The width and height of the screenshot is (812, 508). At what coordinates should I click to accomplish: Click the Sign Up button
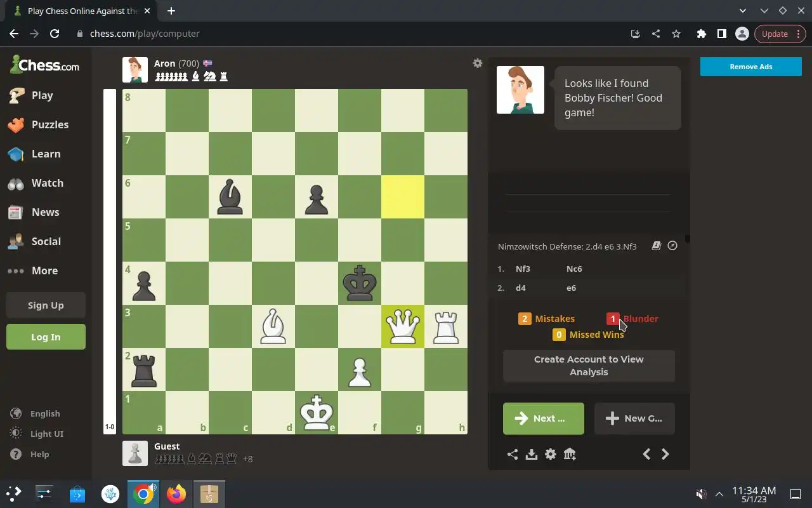click(x=46, y=305)
